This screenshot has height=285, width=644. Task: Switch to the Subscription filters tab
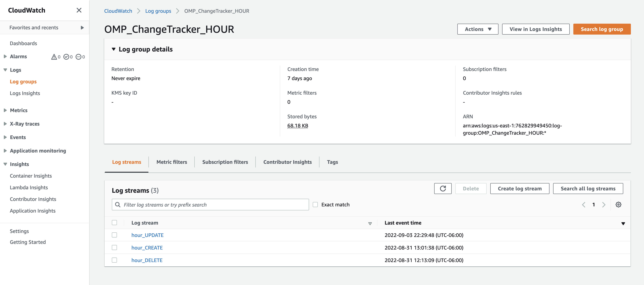tap(225, 162)
